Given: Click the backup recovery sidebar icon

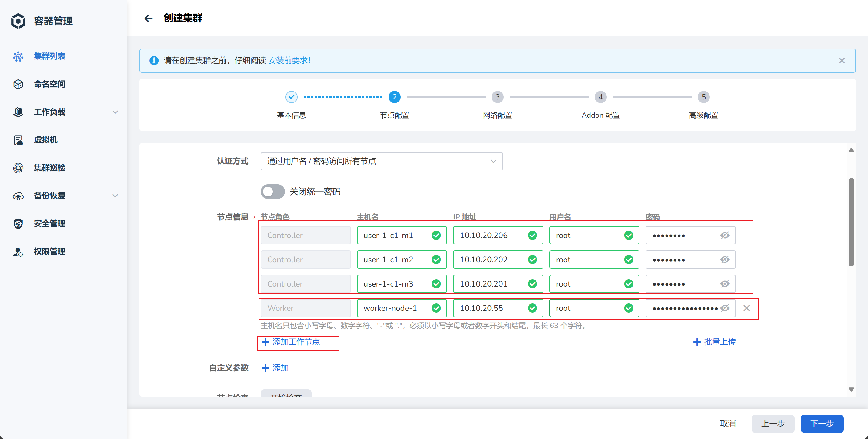Looking at the screenshot, I should pos(18,196).
